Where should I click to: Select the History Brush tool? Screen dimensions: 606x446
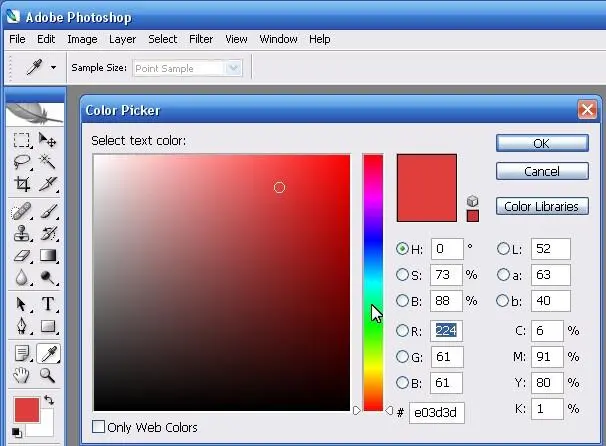coord(48,233)
